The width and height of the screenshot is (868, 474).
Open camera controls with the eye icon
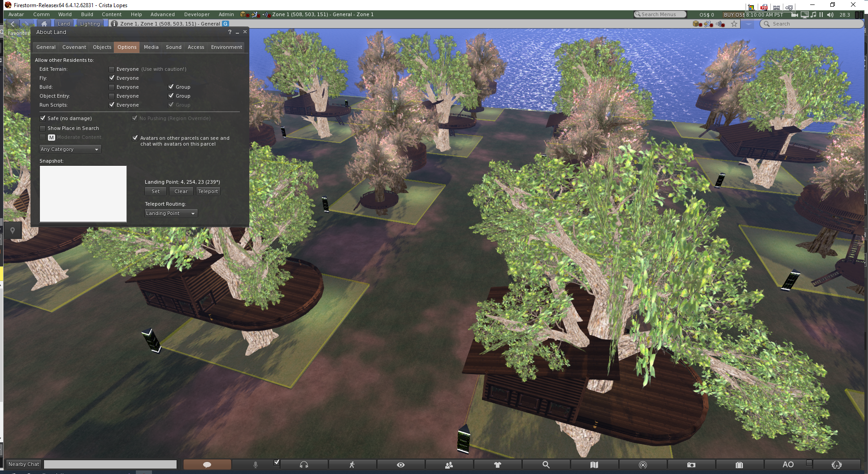(x=401, y=465)
